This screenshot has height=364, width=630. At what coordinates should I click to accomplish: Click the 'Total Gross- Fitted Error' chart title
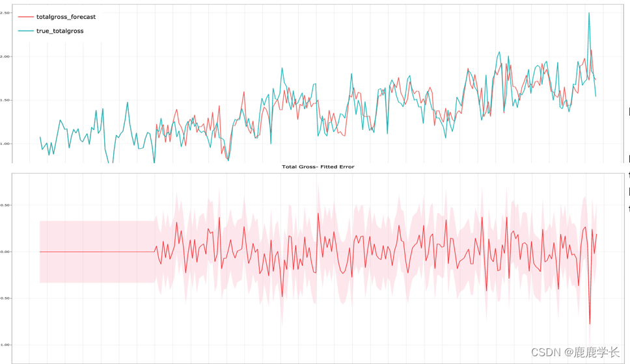[318, 166]
